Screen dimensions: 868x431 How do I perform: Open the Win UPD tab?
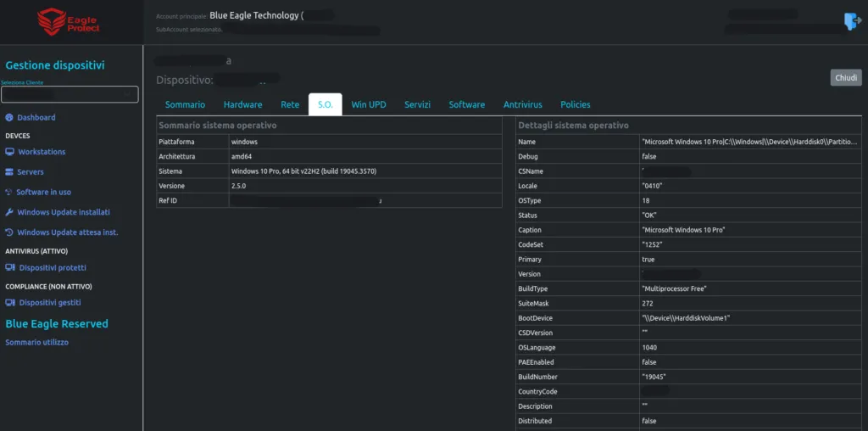pyautogui.click(x=369, y=104)
